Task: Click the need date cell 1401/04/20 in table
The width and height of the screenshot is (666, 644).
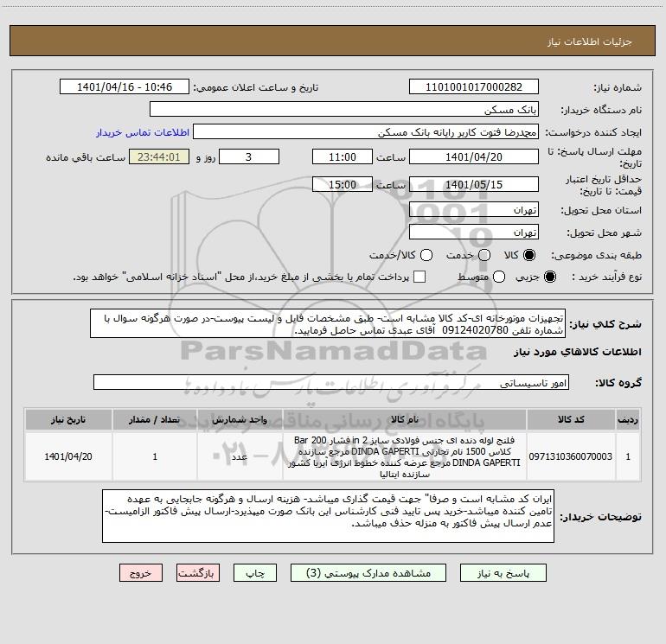Action: coord(68,456)
